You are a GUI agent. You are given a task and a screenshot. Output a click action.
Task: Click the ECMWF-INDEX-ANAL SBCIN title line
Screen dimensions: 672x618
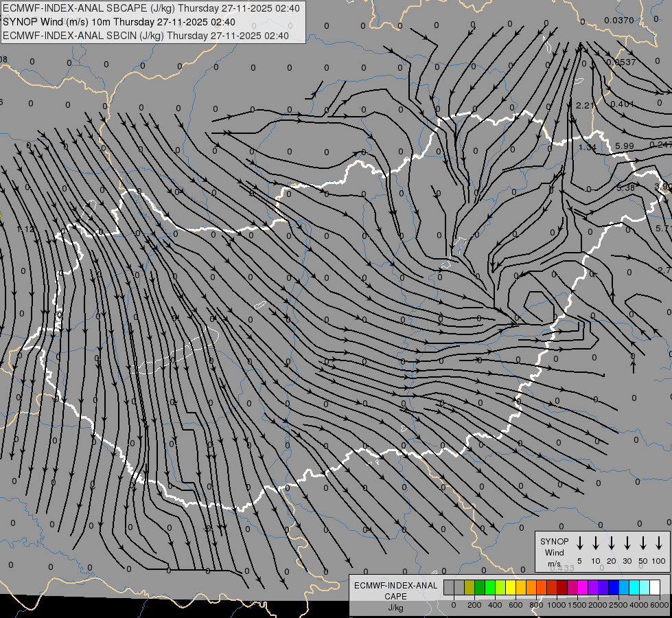[x=146, y=36]
